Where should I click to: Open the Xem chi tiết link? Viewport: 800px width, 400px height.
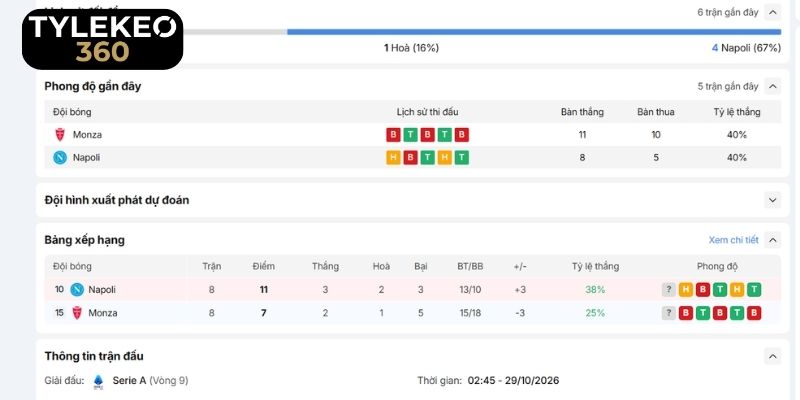pyautogui.click(x=733, y=240)
